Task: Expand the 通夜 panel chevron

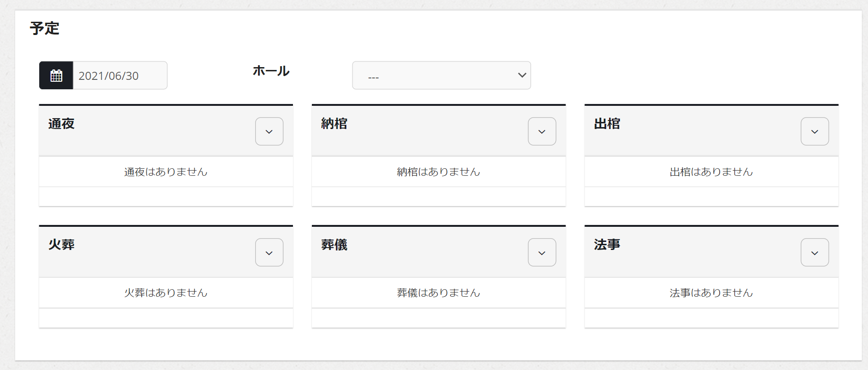Action: click(x=269, y=131)
